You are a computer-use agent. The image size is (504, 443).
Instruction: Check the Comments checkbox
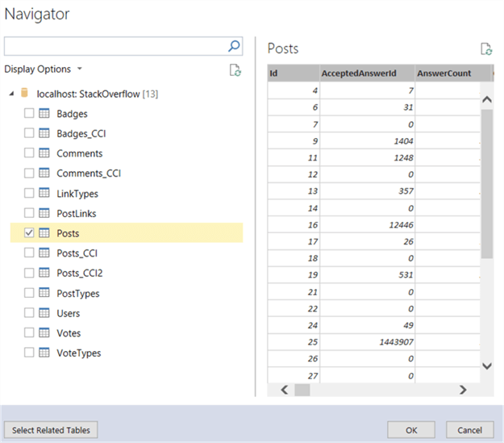(29, 153)
